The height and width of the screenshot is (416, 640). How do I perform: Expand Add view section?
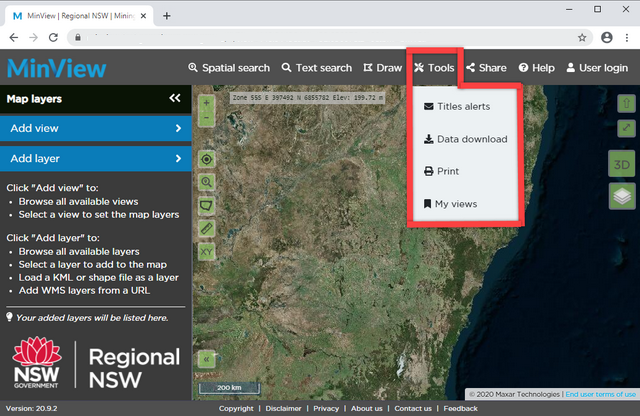(x=96, y=128)
